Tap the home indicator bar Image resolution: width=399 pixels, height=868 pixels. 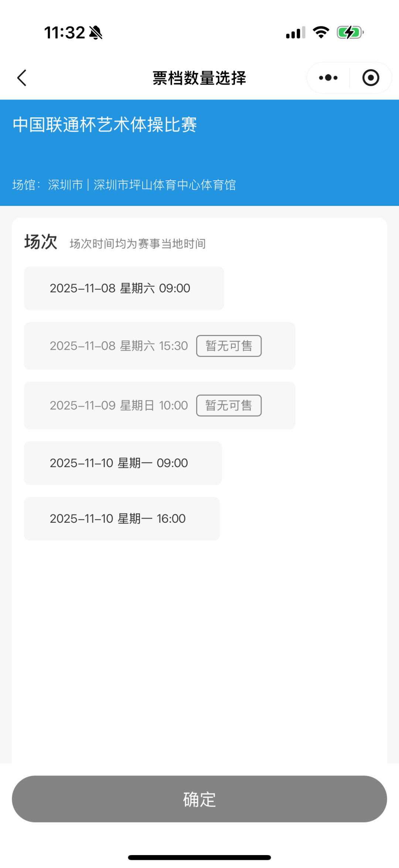click(x=199, y=857)
